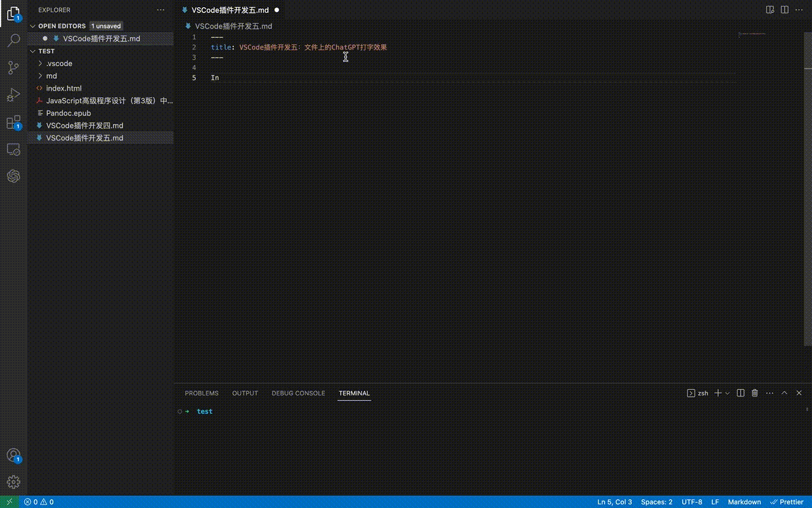Click the EXPLORER panel title

pyautogui.click(x=55, y=10)
